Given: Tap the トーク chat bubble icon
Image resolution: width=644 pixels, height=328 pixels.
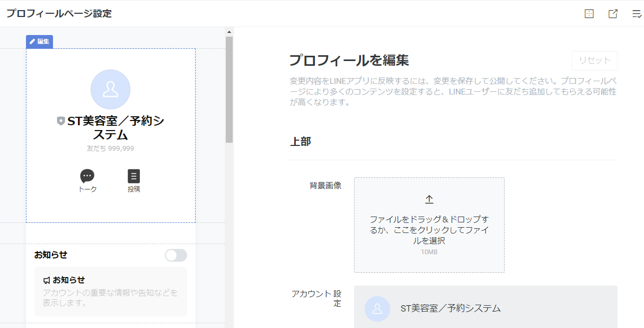Looking at the screenshot, I should [x=87, y=176].
